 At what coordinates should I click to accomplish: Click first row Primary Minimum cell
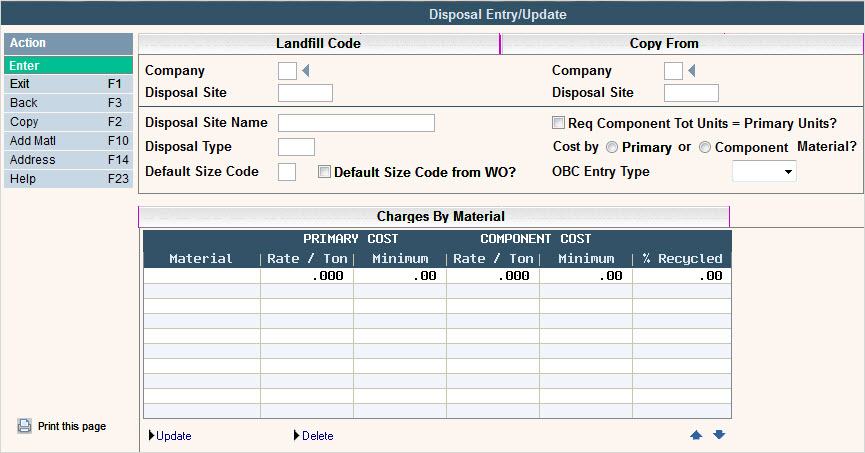pyautogui.click(x=400, y=276)
